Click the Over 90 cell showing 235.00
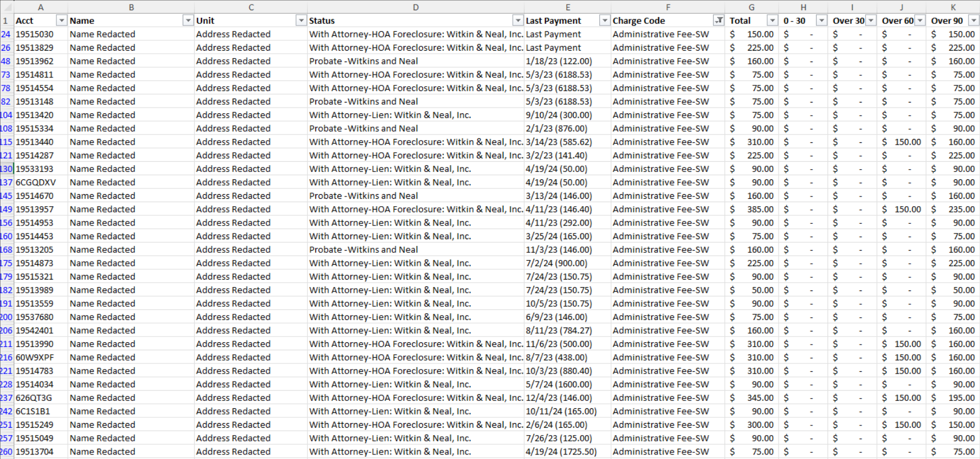Screen dimensions: 980x459 coord(953,209)
